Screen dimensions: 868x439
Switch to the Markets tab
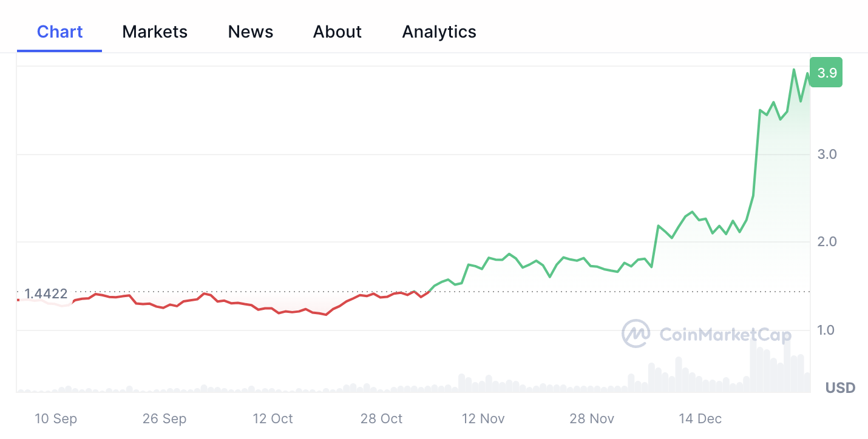coord(155,32)
